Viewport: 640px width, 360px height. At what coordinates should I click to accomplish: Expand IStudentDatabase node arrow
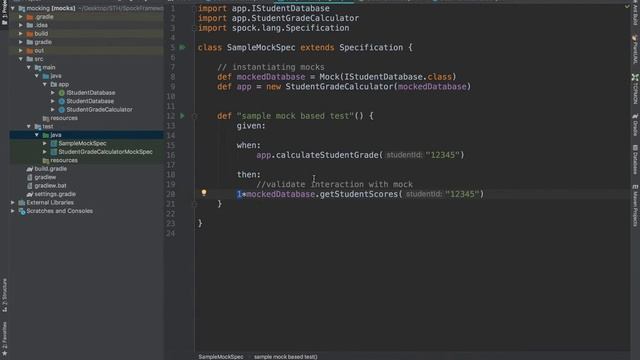click(53, 93)
